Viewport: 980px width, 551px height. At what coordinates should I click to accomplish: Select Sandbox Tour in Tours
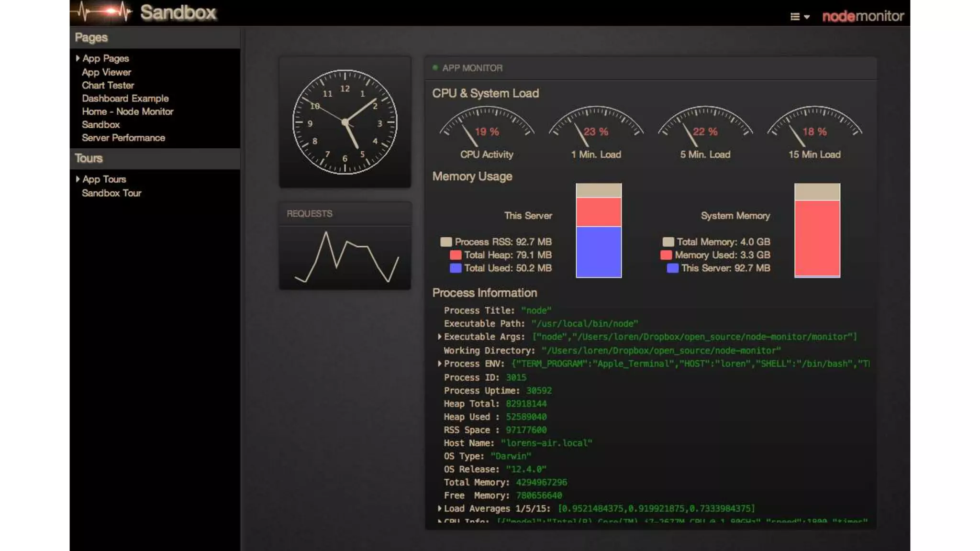pos(111,193)
